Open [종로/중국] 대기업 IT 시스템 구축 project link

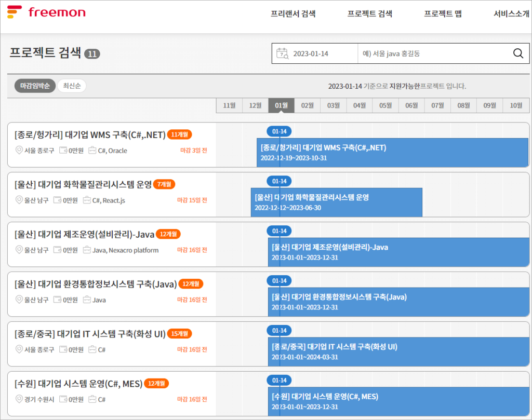point(90,334)
